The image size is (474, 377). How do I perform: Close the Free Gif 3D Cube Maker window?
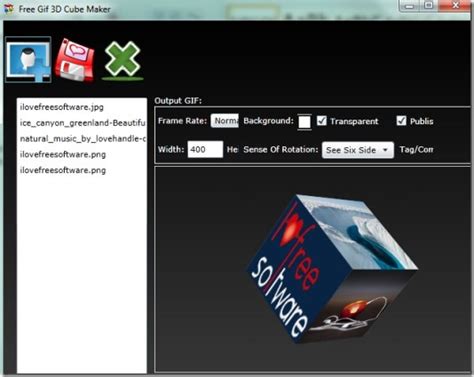pyautogui.click(x=455, y=6)
